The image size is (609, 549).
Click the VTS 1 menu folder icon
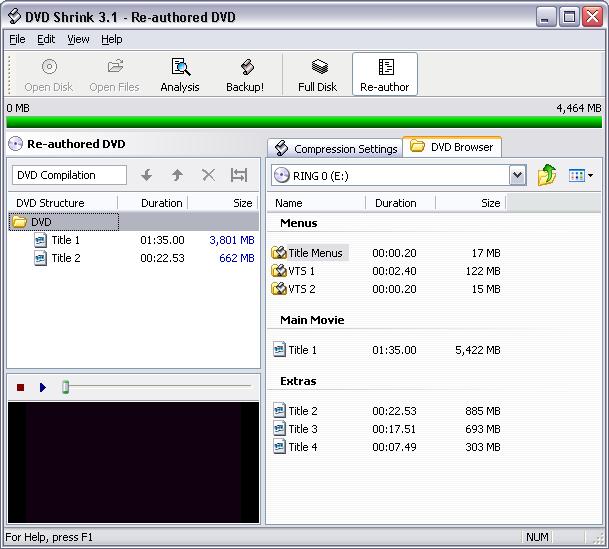point(279,271)
